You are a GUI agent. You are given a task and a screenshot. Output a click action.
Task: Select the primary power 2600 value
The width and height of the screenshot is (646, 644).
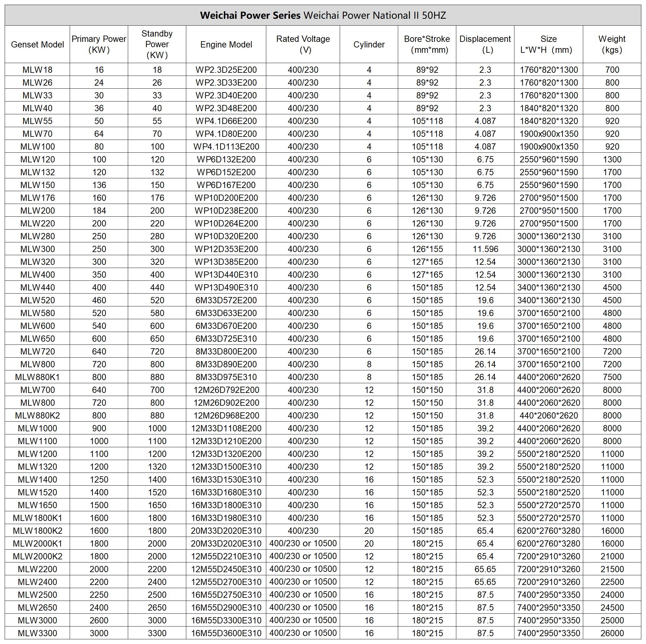[99, 620]
